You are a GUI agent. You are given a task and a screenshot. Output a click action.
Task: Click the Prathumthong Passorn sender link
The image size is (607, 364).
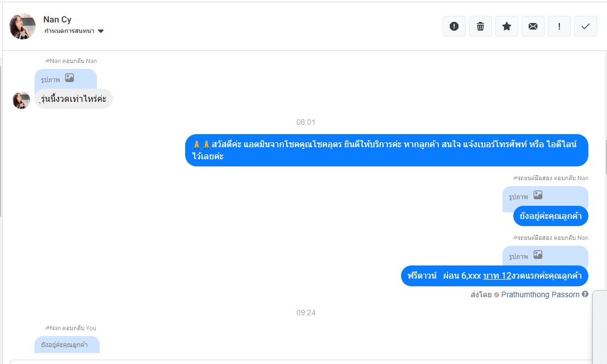click(540, 295)
